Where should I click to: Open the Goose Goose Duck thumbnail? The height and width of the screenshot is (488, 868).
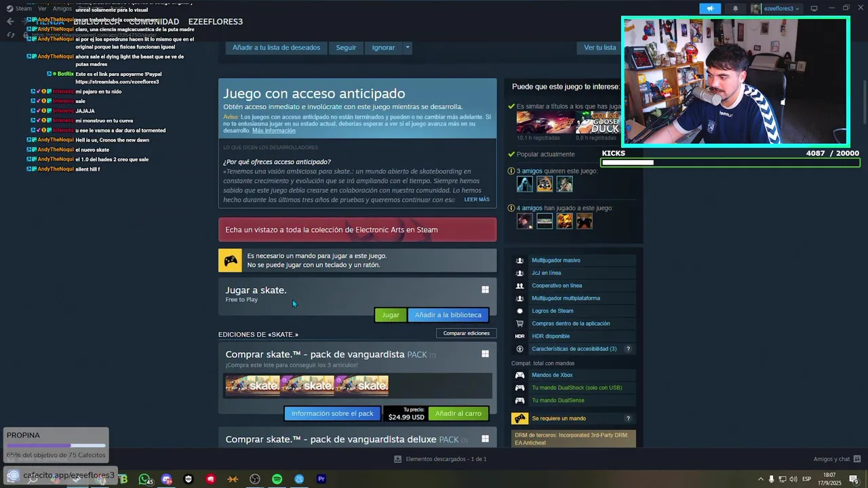[x=599, y=123]
